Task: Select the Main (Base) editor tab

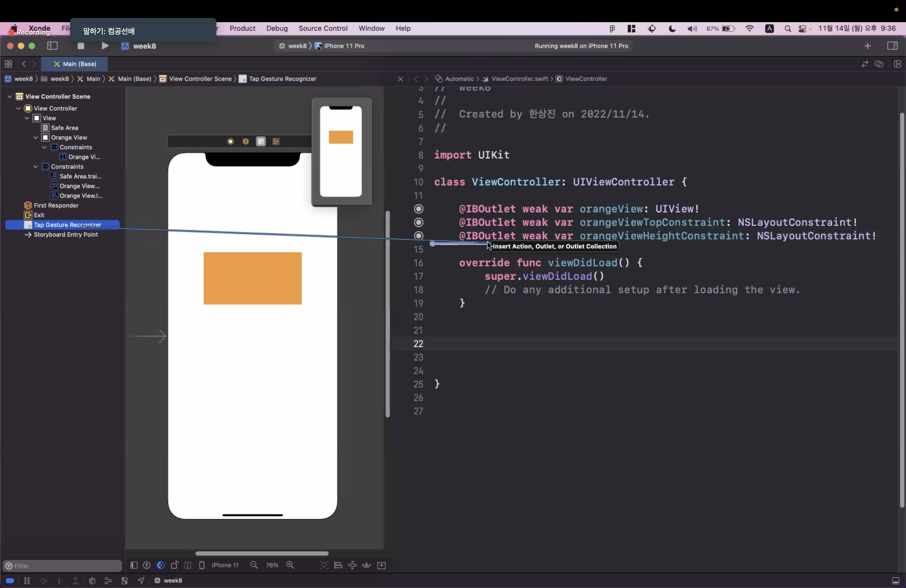Action: click(75, 64)
